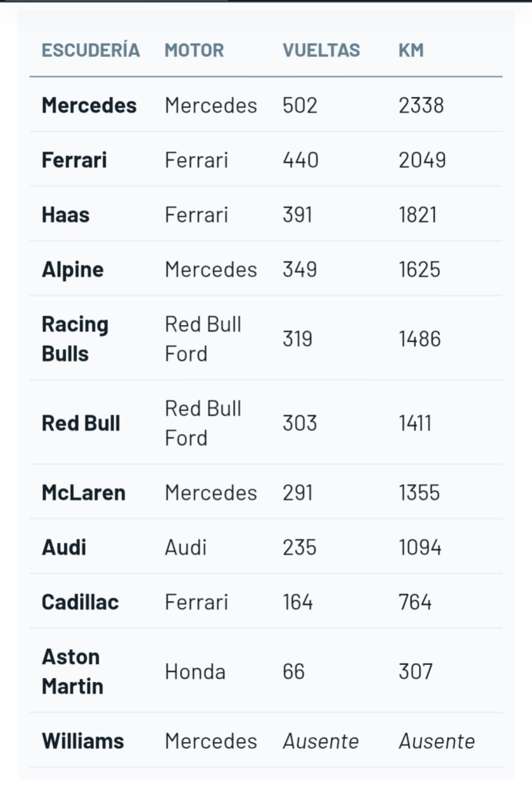Screen dimensions: 532x789
Task: Select the 502 laps value
Action: (299, 106)
